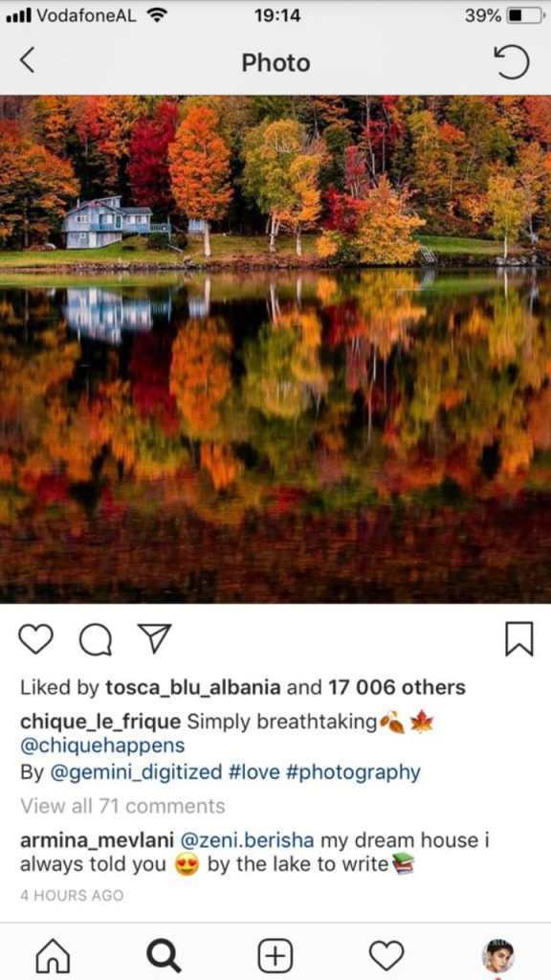Tap the back arrow in header

[28, 61]
